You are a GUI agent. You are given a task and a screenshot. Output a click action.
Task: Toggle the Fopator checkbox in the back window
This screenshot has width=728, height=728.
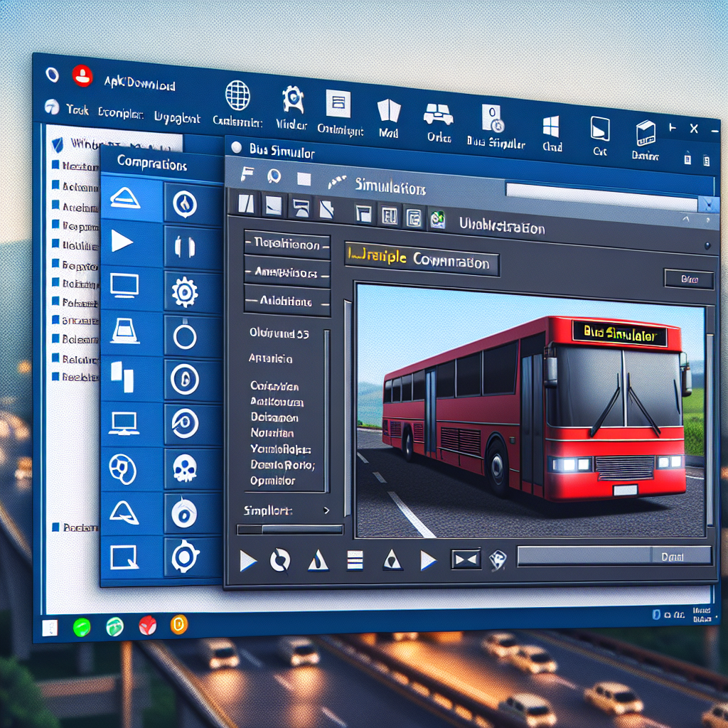point(55,263)
